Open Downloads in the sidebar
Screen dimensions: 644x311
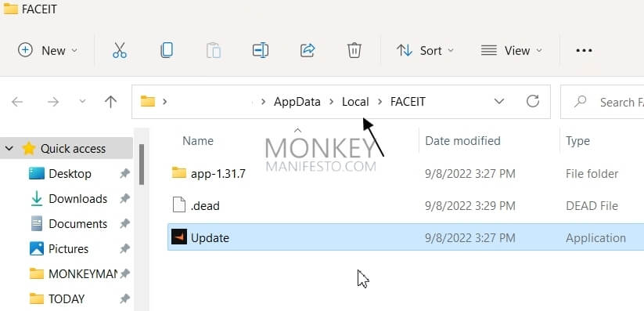coord(77,199)
